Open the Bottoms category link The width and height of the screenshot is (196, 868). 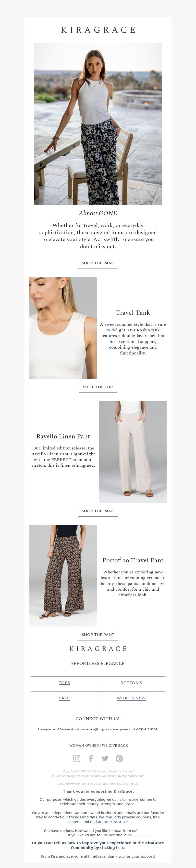132,683
